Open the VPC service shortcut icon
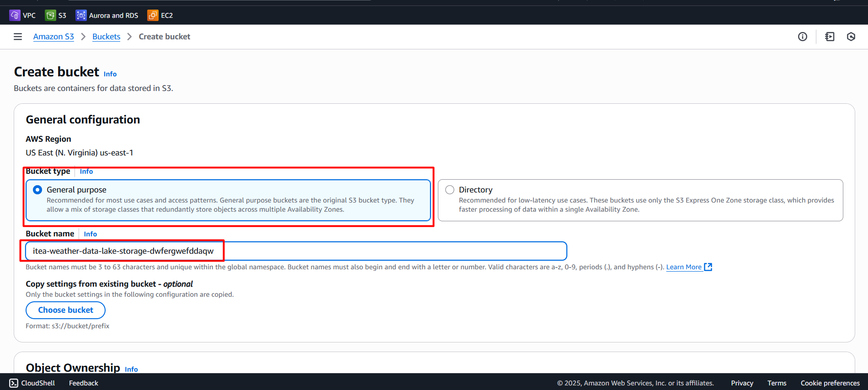868x390 pixels. point(15,16)
